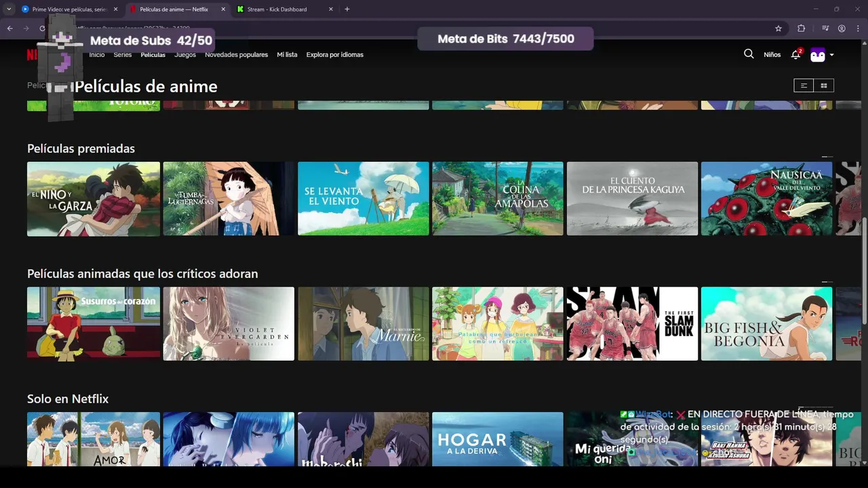
Task: Open El cuento de la princesa Kaguya
Action: (x=632, y=199)
